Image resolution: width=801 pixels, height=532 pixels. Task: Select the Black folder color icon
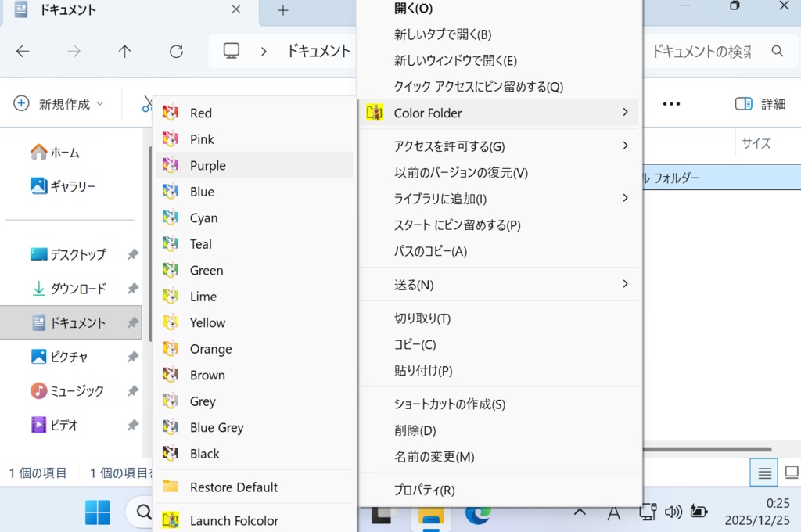click(170, 453)
